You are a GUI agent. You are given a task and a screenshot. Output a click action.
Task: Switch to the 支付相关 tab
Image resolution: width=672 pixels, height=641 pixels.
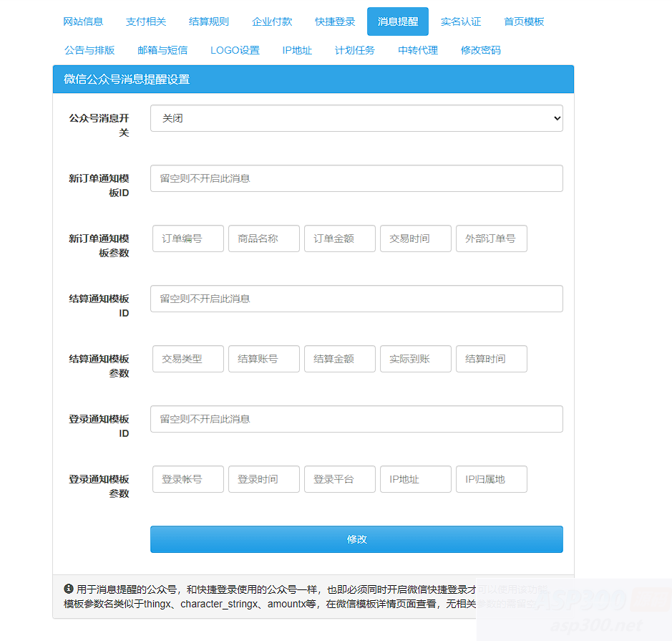145,21
